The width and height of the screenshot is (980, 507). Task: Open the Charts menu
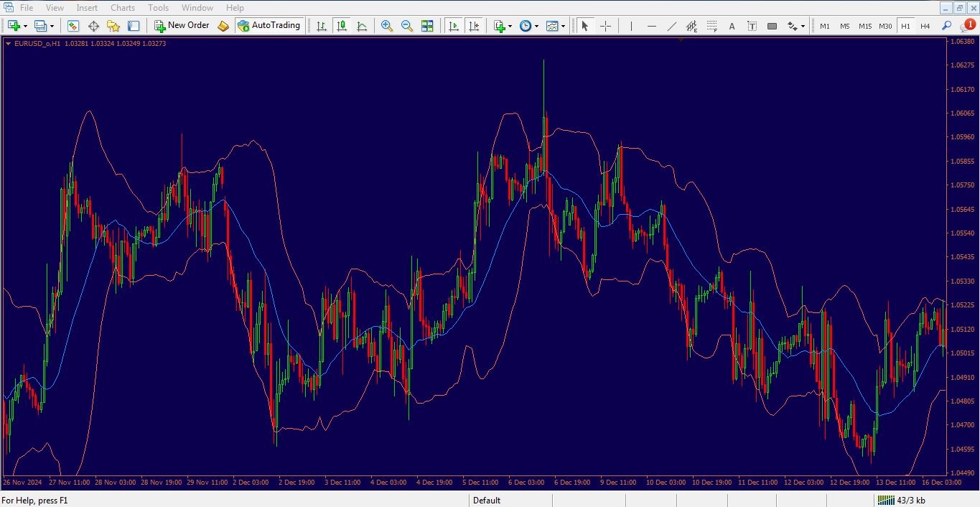(x=123, y=8)
